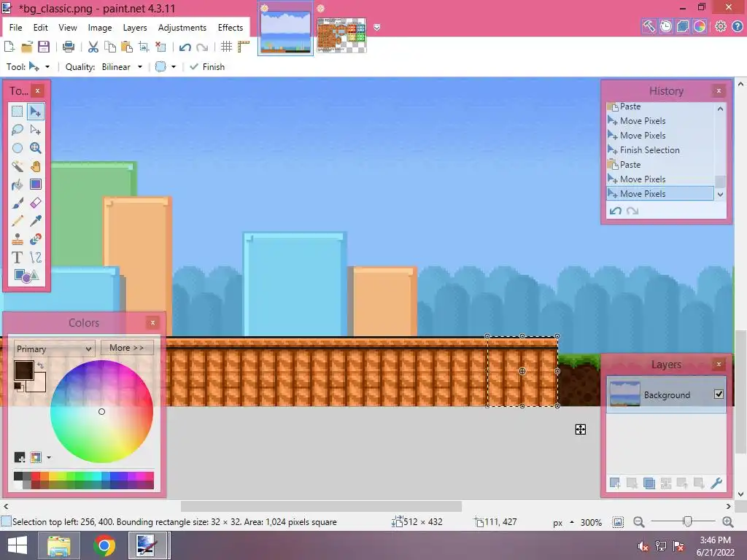Click the Deselect toolbar icon

(x=161, y=47)
